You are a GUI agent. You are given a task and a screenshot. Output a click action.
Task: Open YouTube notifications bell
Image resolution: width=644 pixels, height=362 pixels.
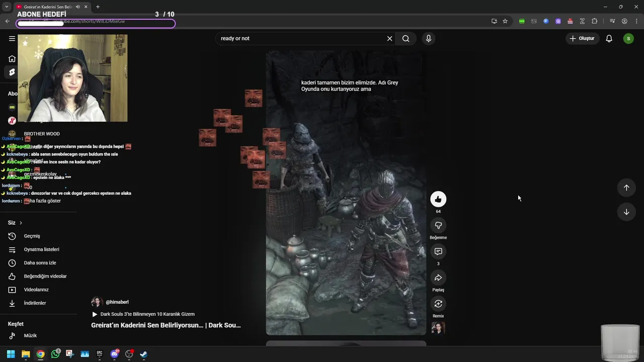[609, 38]
